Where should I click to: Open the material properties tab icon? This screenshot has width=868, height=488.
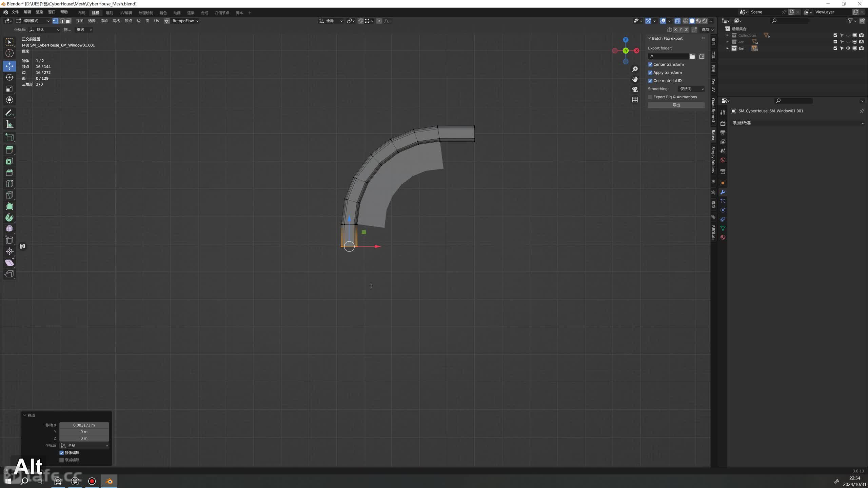723,237
